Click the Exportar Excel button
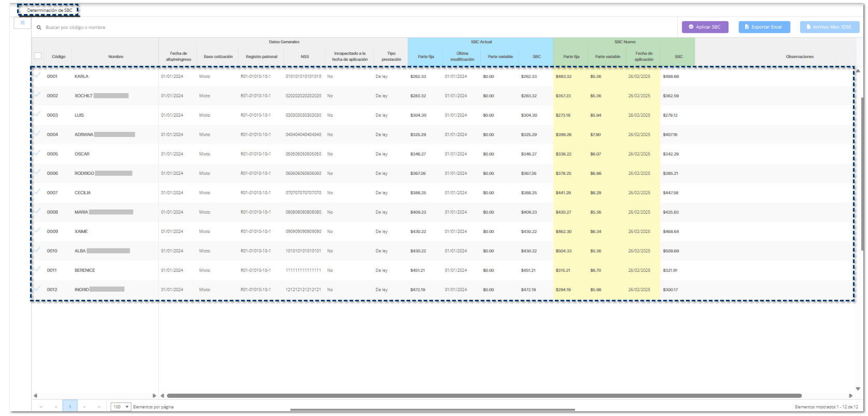 [x=764, y=27]
